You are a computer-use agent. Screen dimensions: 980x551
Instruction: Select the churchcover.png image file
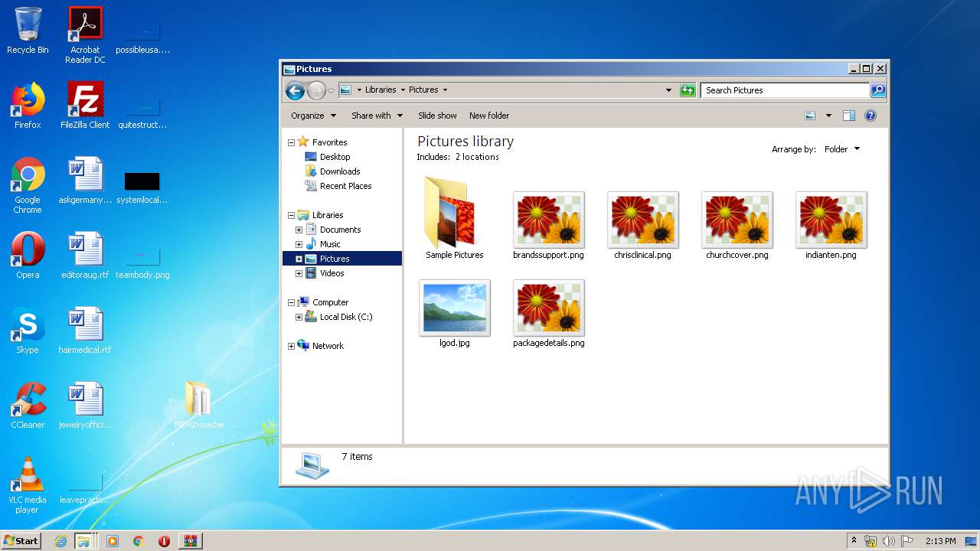click(737, 220)
